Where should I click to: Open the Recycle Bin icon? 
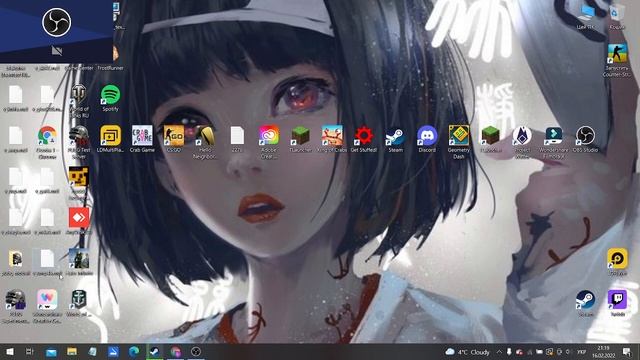[617, 14]
